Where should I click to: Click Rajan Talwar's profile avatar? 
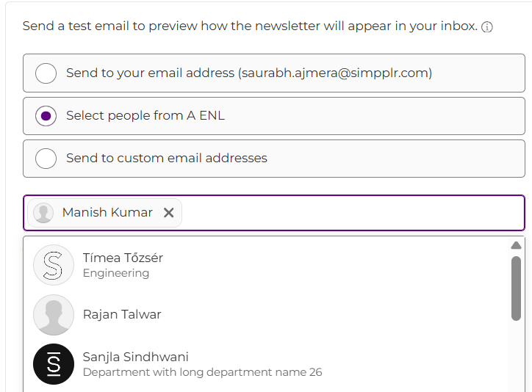tap(54, 315)
